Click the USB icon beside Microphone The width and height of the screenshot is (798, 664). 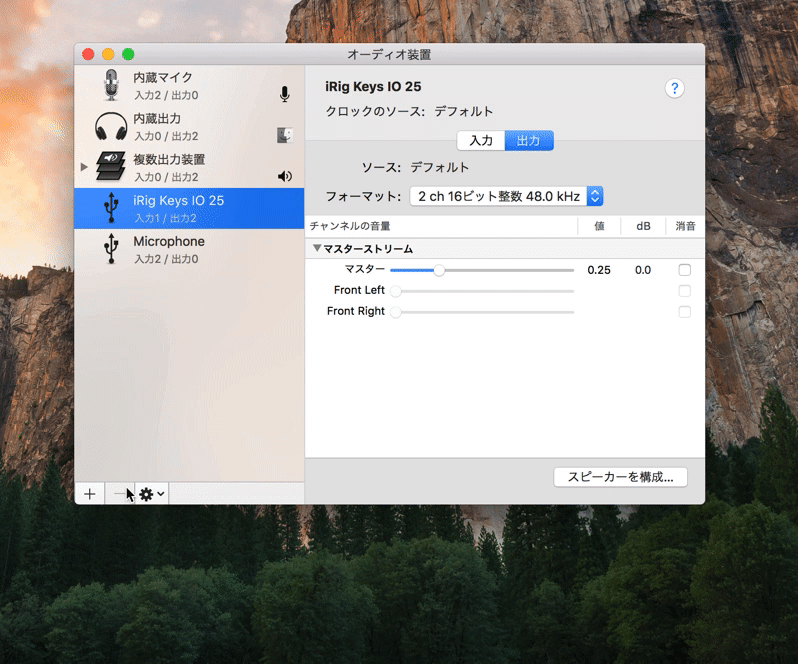111,249
